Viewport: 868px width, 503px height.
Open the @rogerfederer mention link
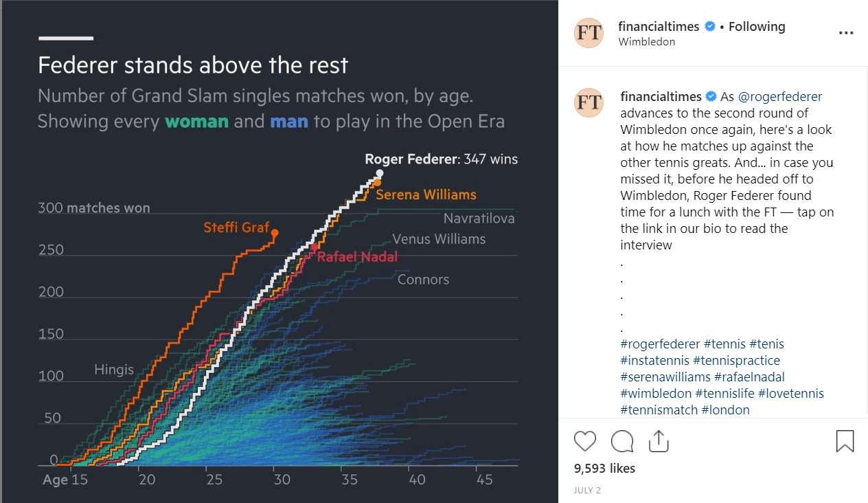(x=780, y=97)
